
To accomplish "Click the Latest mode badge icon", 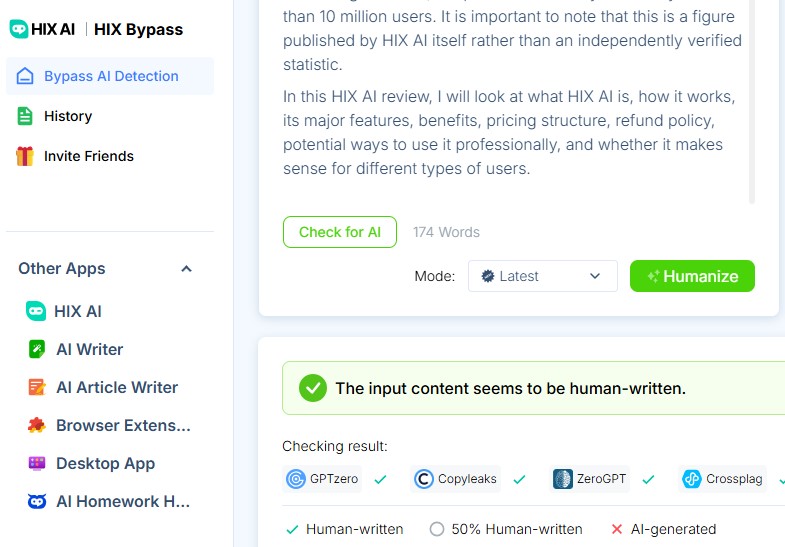I will point(488,276).
